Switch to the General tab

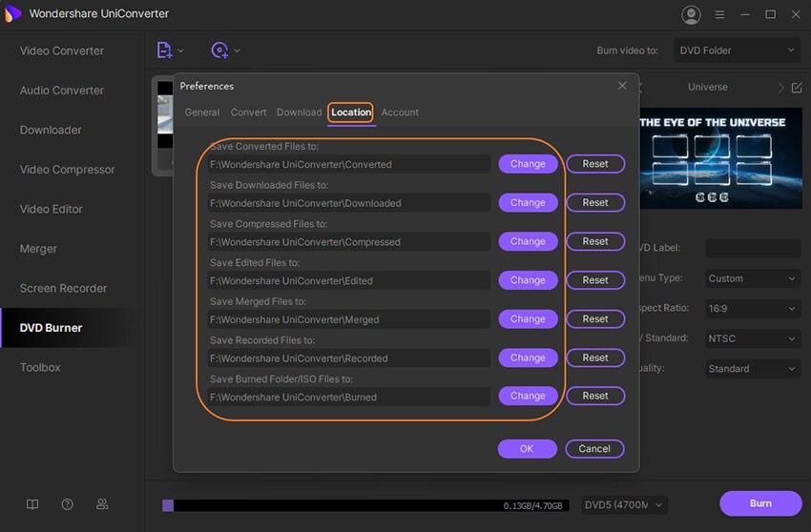201,113
